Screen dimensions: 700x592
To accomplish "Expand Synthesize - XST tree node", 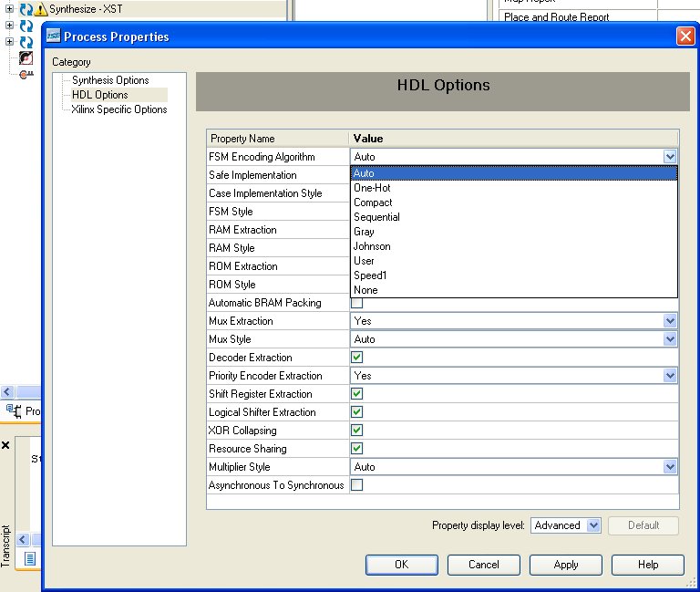I will click(9, 8).
